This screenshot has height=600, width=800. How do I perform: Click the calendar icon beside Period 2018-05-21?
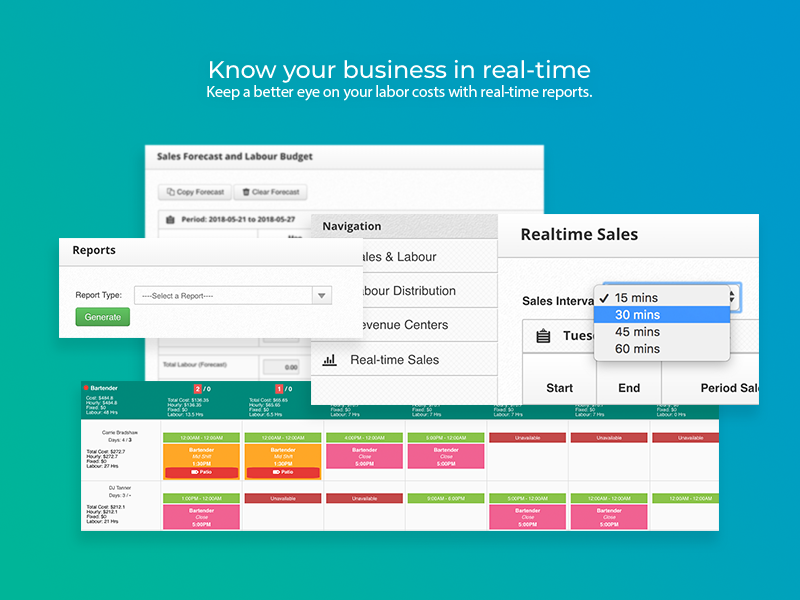click(x=170, y=220)
